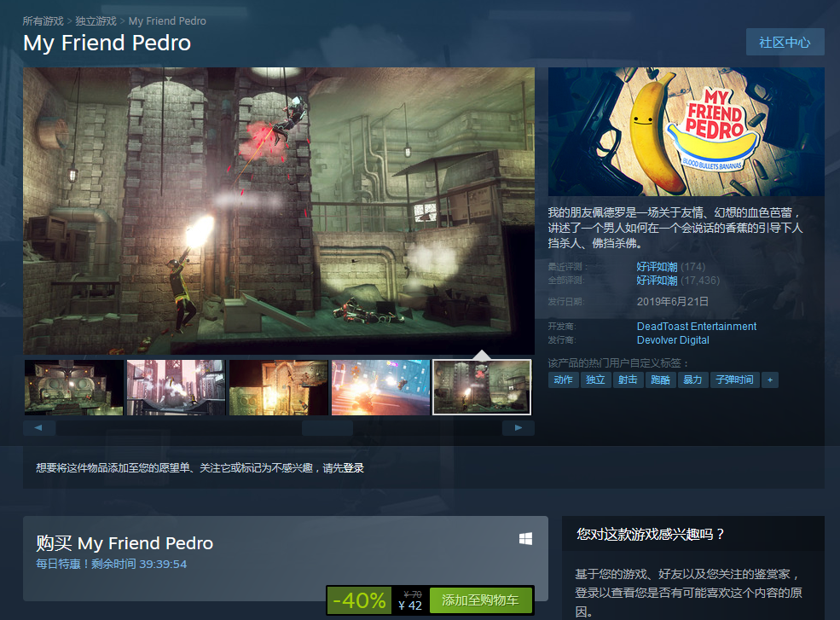Click the My Friend Pedro banana header image
This screenshot has height=620, width=840.
tap(686, 132)
